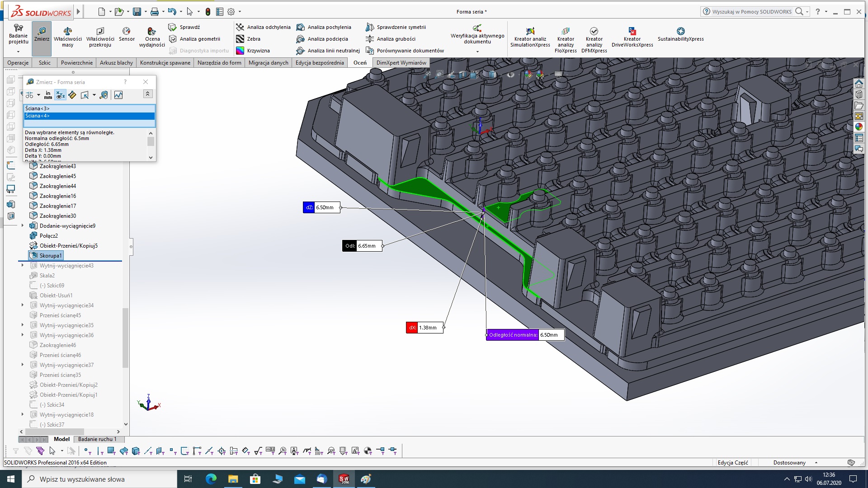Switch to Narzędzia do form tab
868x488 pixels.
[219, 63]
